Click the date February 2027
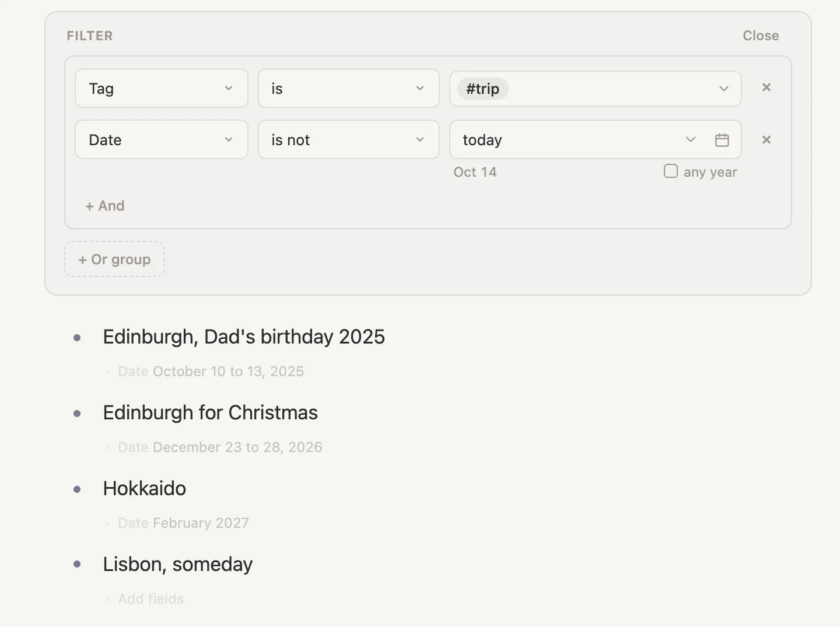 201,523
